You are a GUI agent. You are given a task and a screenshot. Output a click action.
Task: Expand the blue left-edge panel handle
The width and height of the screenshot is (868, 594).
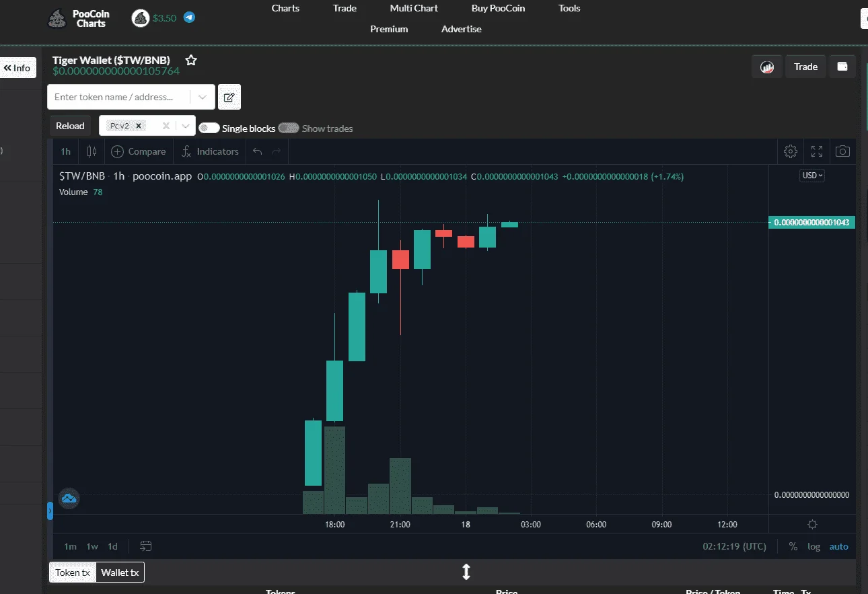click(x=50, y=511)
